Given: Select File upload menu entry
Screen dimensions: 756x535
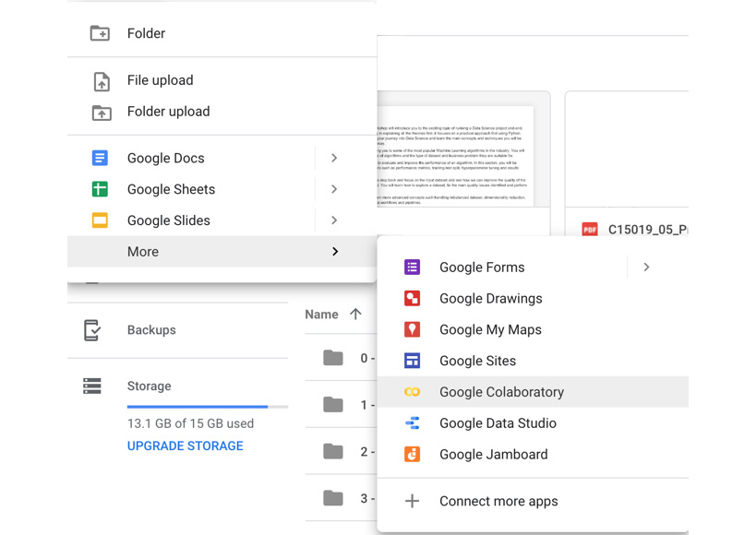Looking at the screenshot, I should 222,80.
